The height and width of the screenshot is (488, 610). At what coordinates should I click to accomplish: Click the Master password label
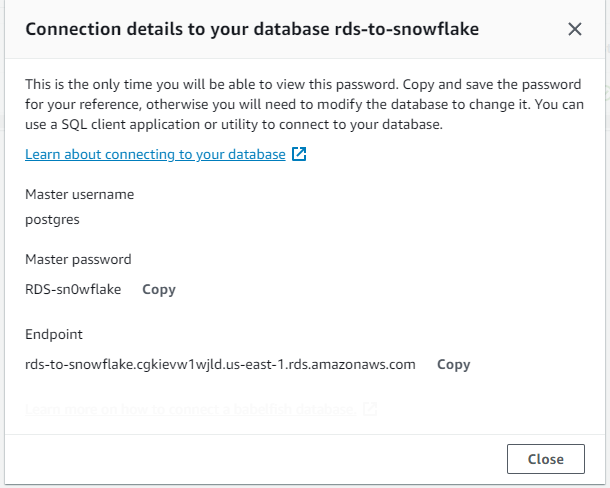click(78, 260)
